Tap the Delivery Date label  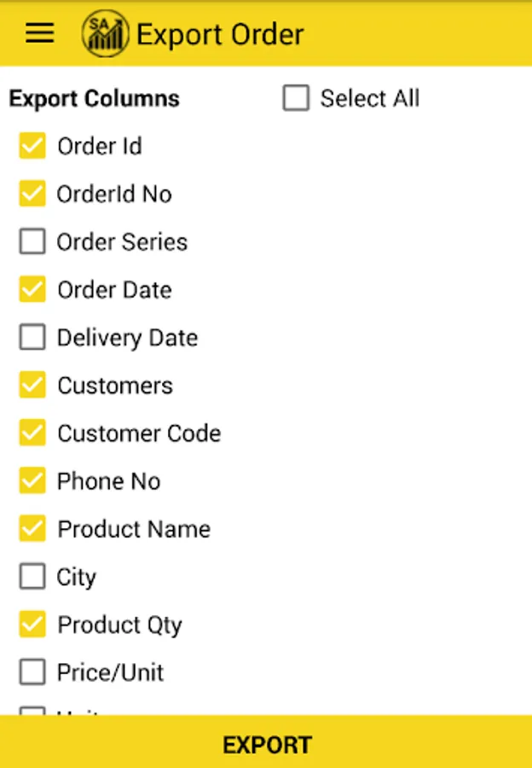(127, 337)
